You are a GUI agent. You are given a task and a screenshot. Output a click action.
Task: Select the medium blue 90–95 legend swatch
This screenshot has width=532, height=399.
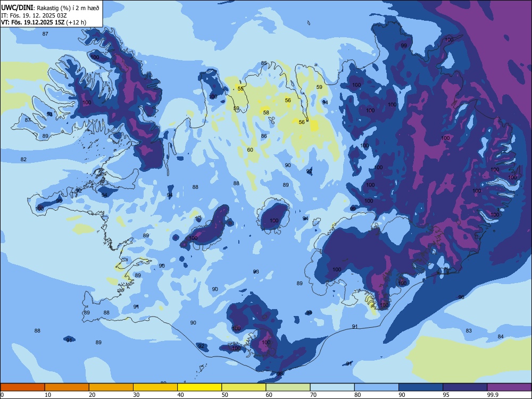[x=421, y=387]
